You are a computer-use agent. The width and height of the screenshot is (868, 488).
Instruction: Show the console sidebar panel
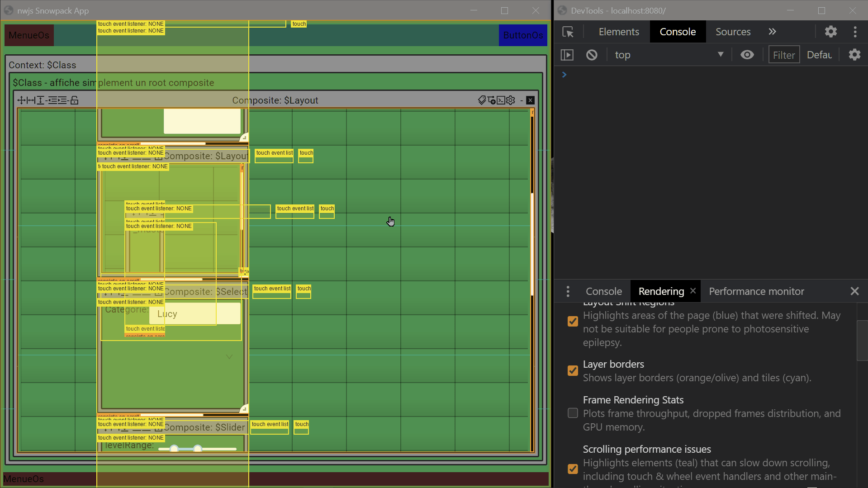[567, 55]
